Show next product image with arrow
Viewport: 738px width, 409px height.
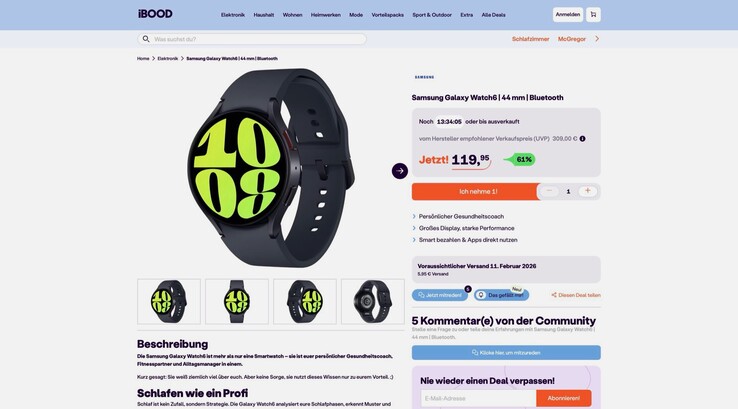pyautogui.click(x=400, y=171)
